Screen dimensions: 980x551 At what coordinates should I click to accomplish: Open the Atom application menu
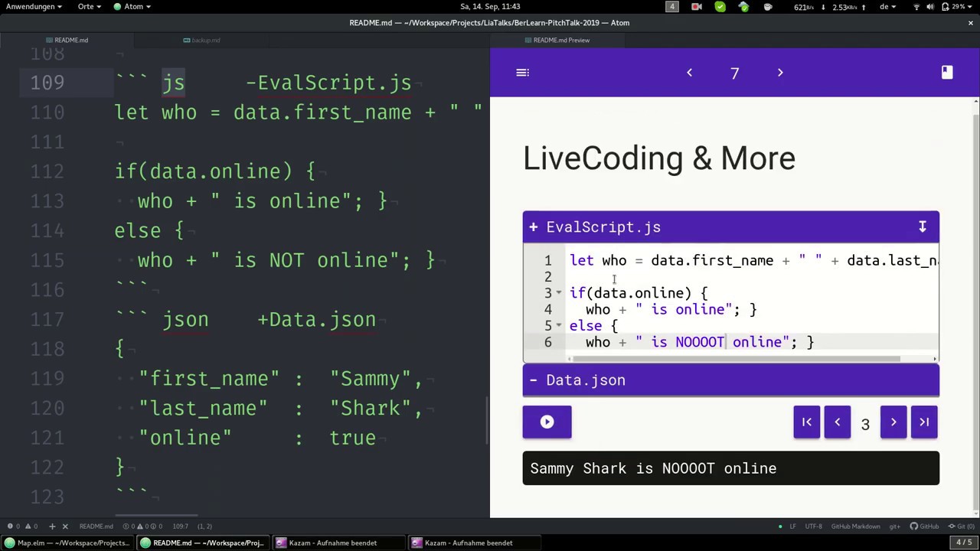(x=132, y=6)
